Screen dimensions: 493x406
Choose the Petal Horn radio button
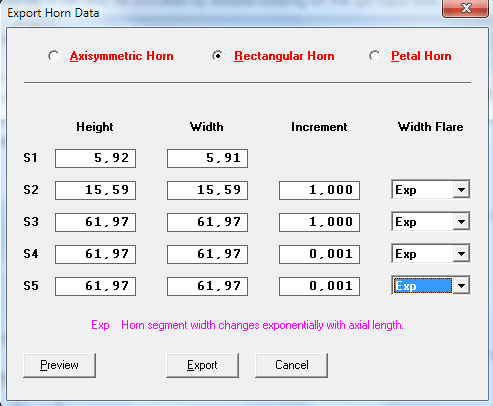[x=375, y=56]
